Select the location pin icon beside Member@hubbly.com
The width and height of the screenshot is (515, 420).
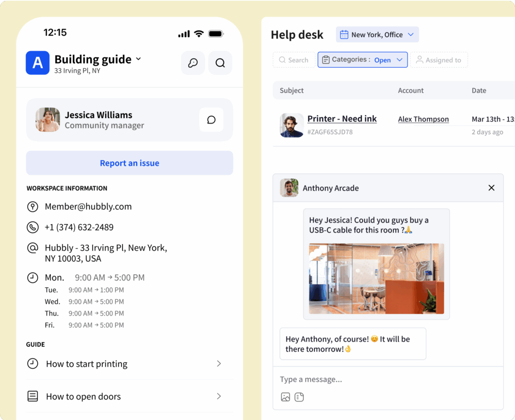pos(32,206)
